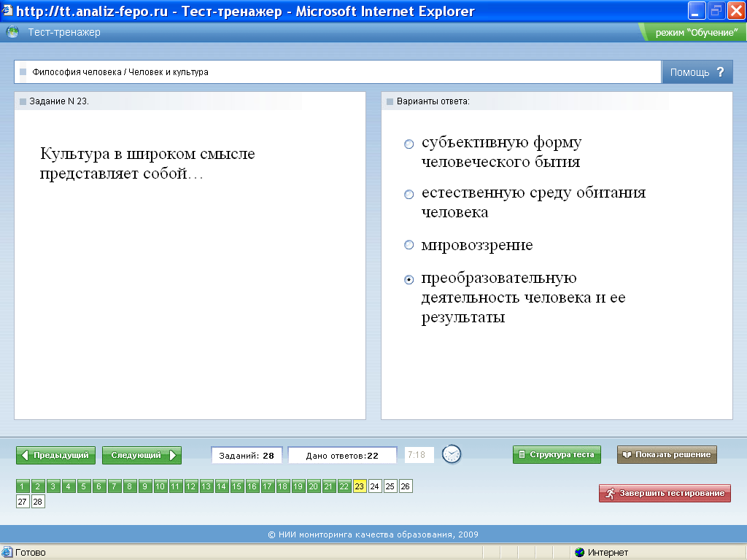Jump to question 9
Viewport: 747px width, 560px height.
[x=145, y=486]
